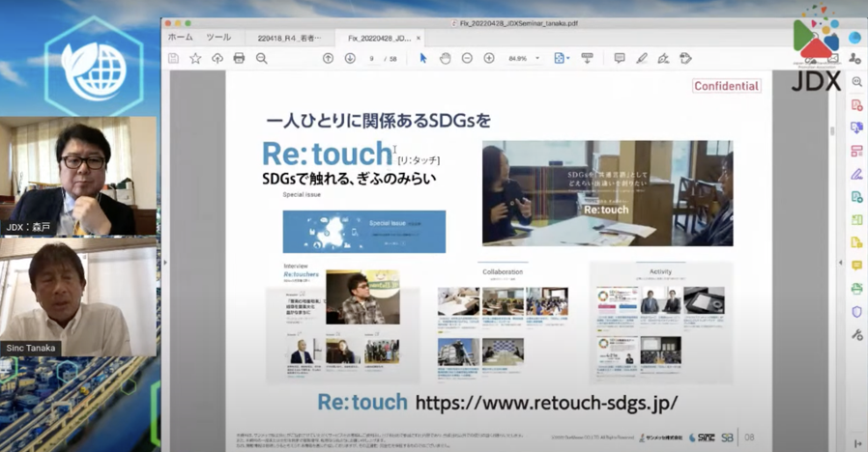Select the highlighter pen tool

point(642,58)
